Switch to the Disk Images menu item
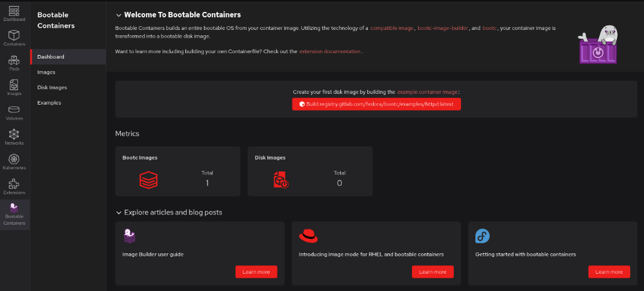This screenshot has width=644, height=291. [x=52, y=87]
